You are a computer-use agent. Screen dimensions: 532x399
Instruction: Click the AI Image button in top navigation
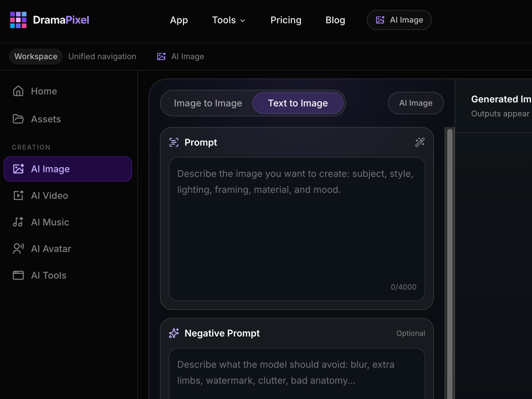(399, 20)
